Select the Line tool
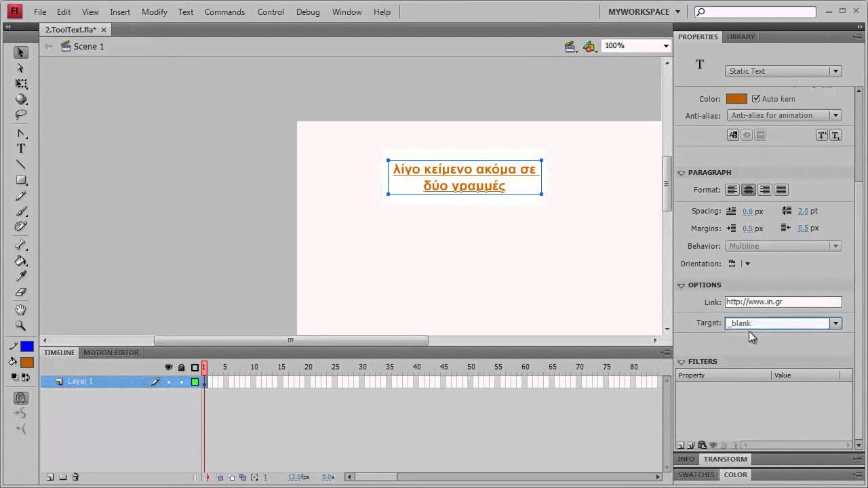This screenshot has height=488, width=868. click(x=21, y=165)
